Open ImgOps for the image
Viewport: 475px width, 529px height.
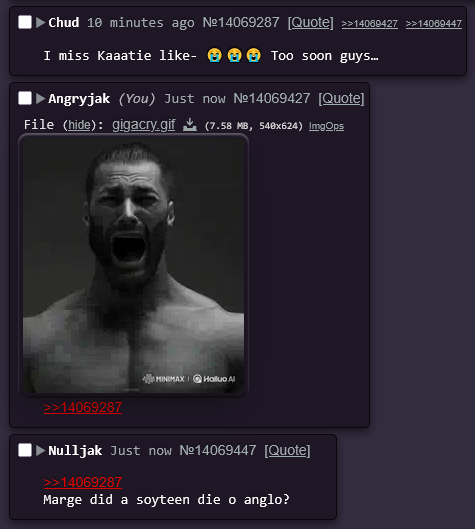click(x=326, y=126)
